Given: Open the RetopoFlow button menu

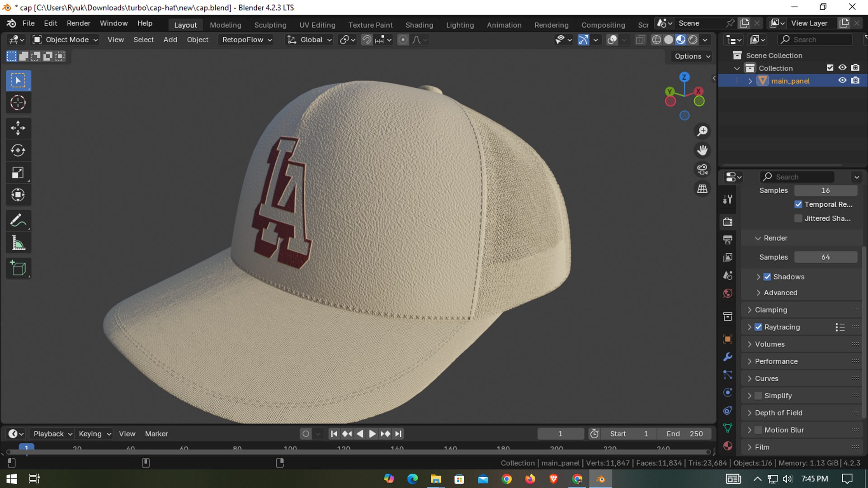Looking at the screenshot, I should coord(247,40).
